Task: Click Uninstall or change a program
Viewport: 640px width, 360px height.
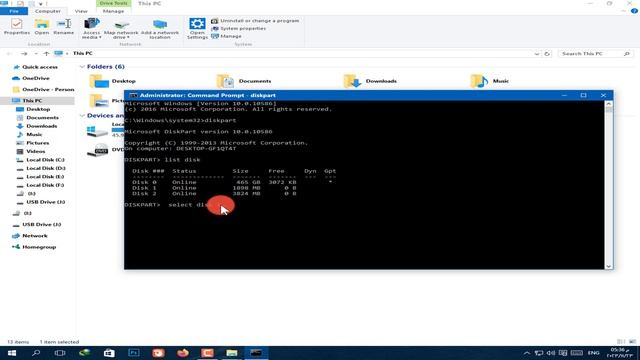Action: [x=255, y=20]
